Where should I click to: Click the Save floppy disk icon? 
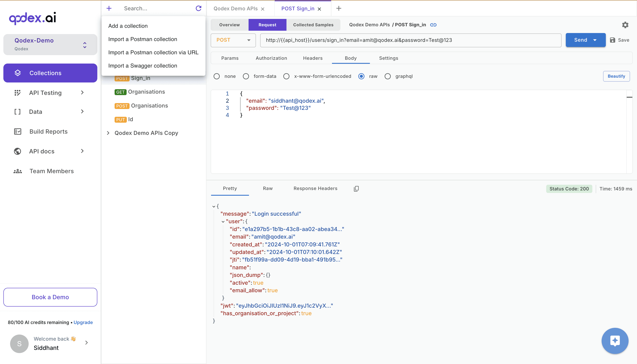point(613,40)
